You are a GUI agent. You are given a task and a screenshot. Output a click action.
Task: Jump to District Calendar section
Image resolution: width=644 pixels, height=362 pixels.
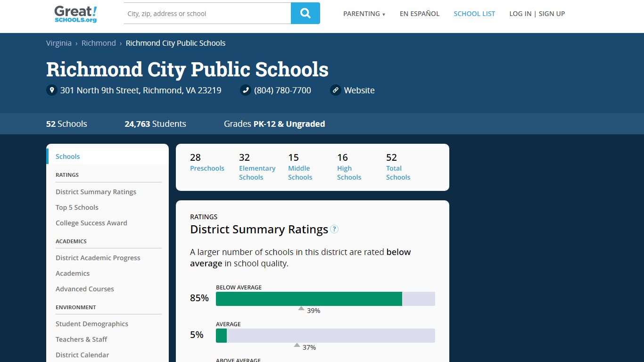click(x=82, y=355)
